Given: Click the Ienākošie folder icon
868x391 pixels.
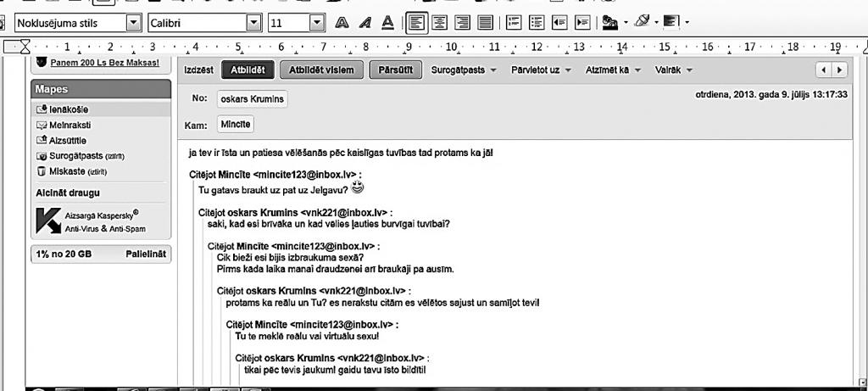Looking at the screenshot, I should (41, 109).
